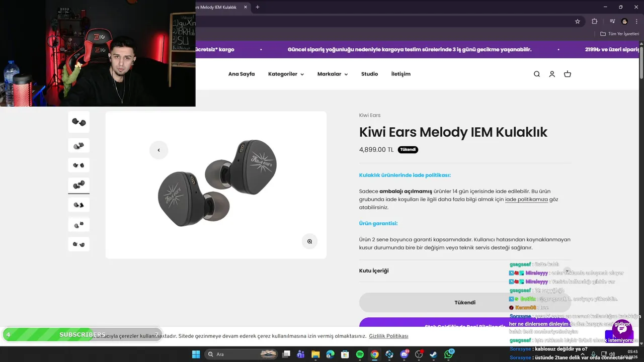The image size is (644, 362).
Task: Open browser extensions puzzle icon
Action: 595,21
